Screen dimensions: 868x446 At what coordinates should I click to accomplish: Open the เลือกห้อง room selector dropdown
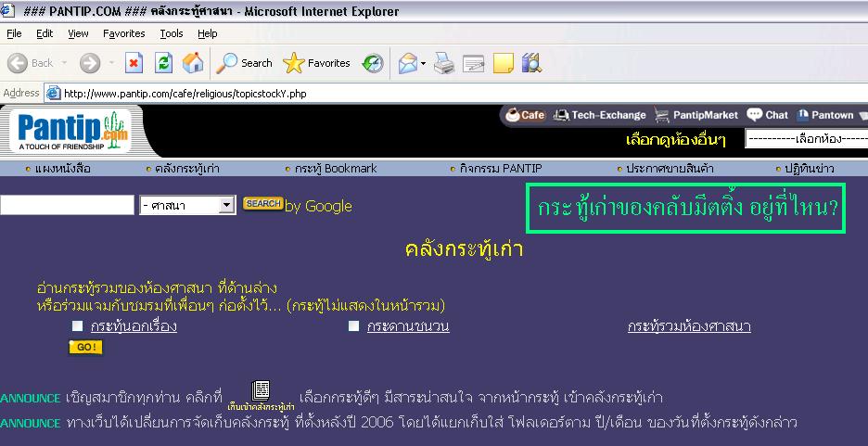[806, 138]
